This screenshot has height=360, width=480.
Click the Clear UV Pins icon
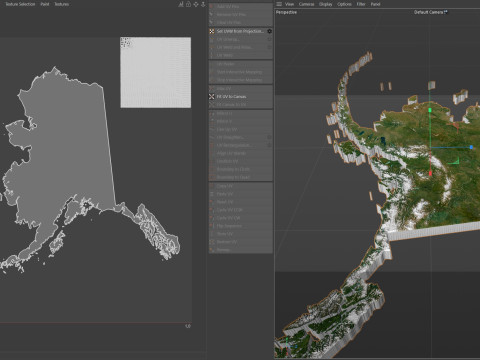(211, 22)
